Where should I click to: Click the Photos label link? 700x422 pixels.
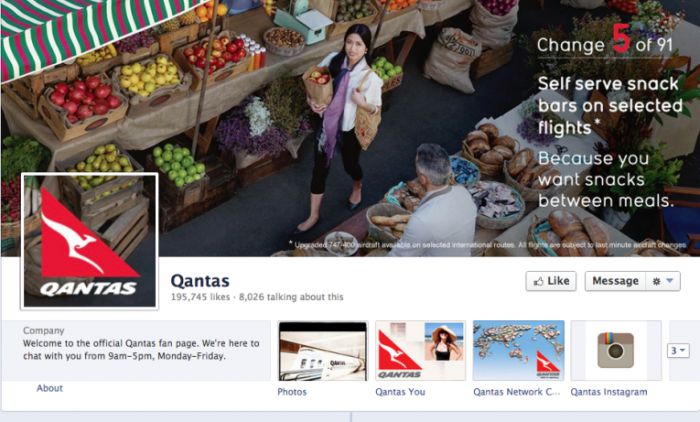292,392
